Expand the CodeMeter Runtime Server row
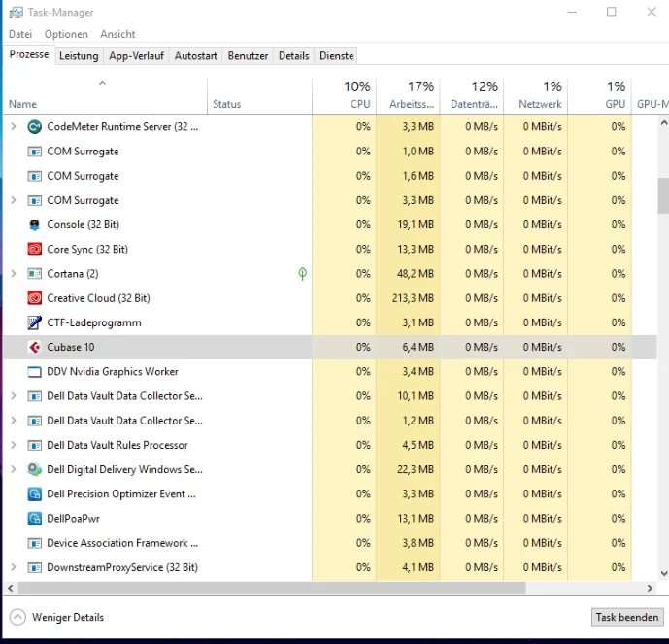The width and height of the screenshot is (669, 644). (14, 126)
